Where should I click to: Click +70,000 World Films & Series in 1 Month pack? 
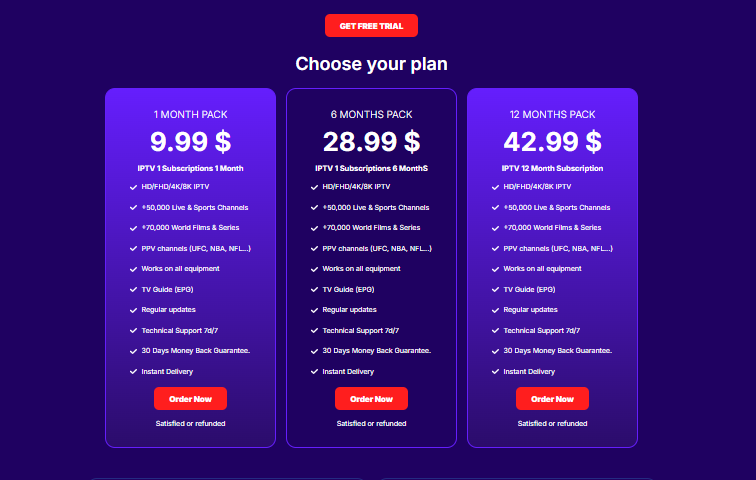coord(190,227)
